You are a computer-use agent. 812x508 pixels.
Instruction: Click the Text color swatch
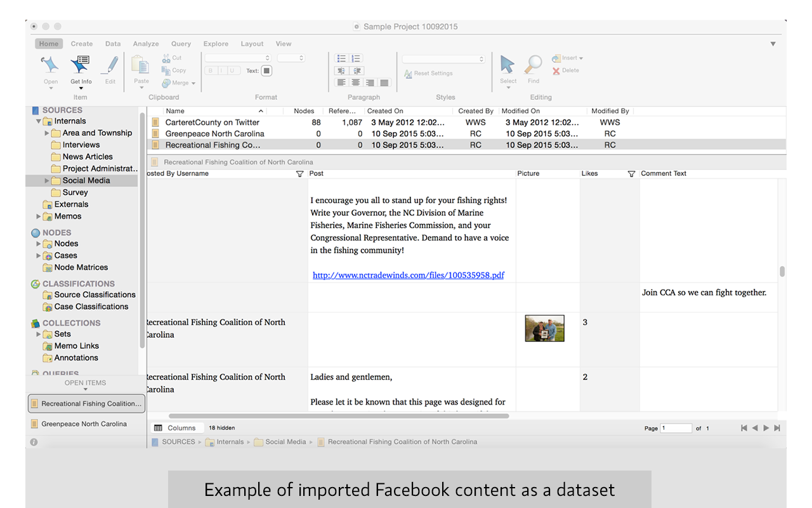pyautogui.click(x=266, y=70)
